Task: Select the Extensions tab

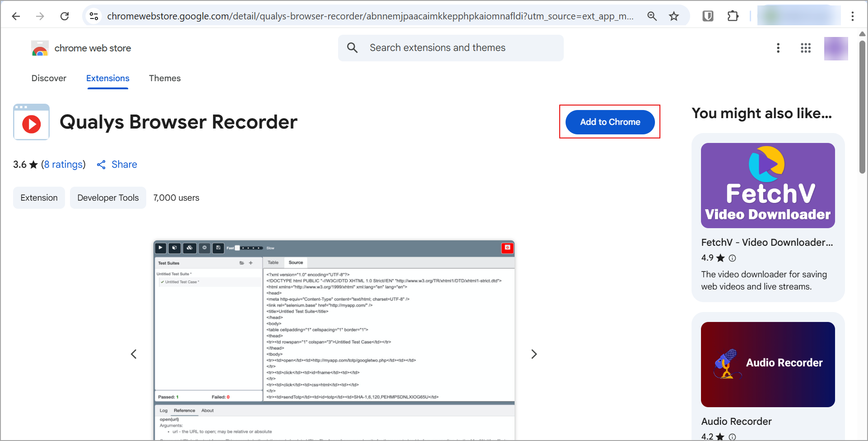Action: [x=108, y=78]
